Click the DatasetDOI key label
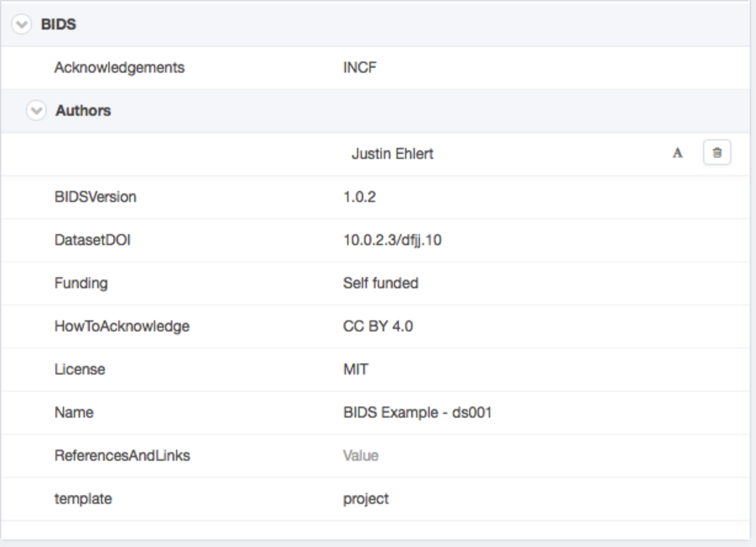The width and height of the screenshot is (756, 547). tap(92, 240)
